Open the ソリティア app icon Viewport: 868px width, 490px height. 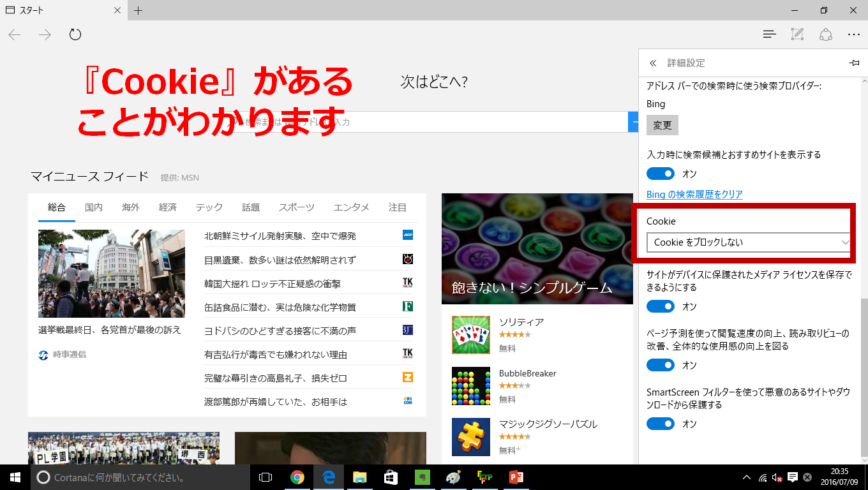point(471,335)
